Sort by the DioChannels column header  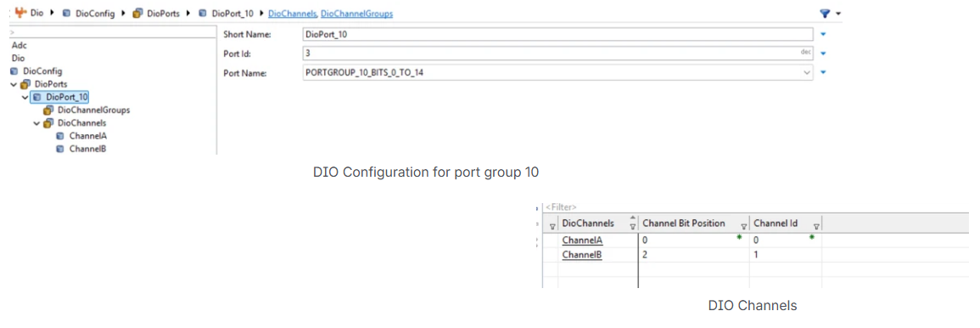click(598, 224)
